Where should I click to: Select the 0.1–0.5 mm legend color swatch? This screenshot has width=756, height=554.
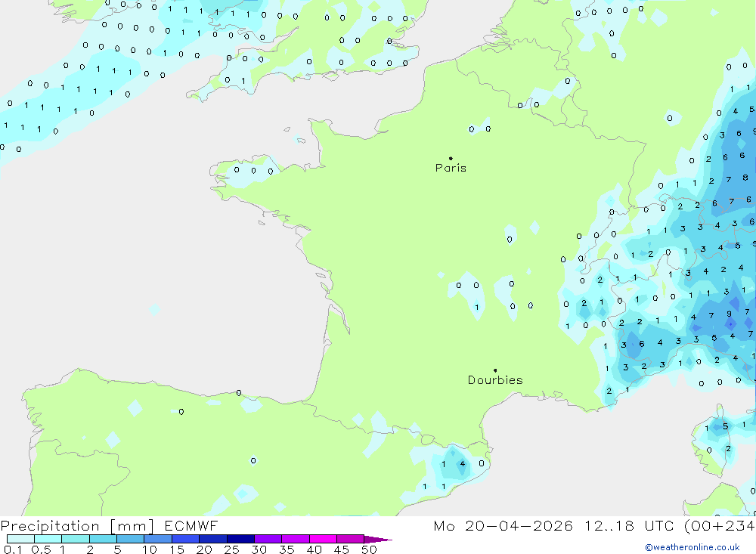click(x=20, y=539)
